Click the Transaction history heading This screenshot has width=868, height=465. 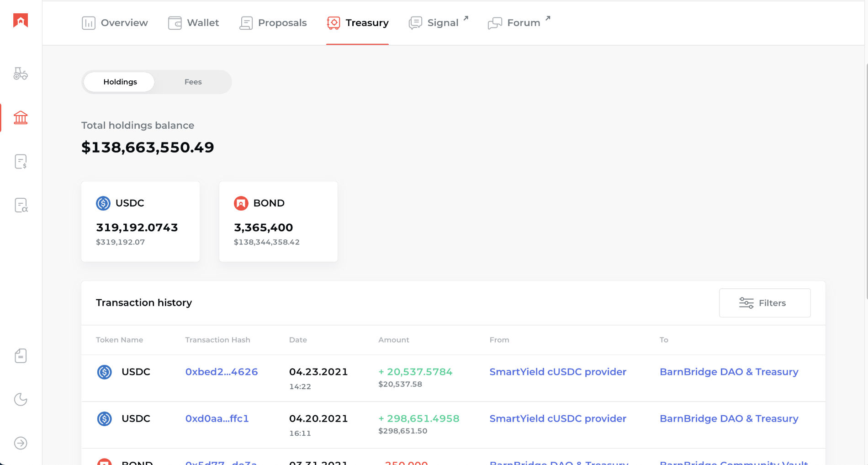click(144, 302)
